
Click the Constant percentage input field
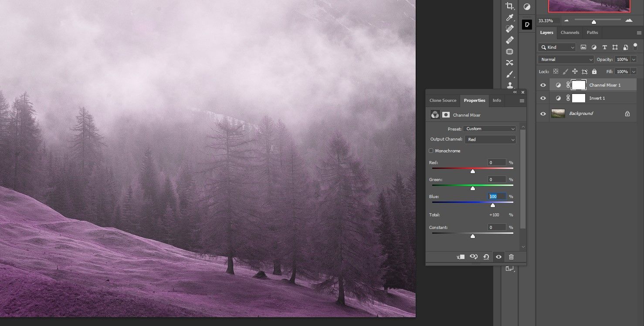497,227
